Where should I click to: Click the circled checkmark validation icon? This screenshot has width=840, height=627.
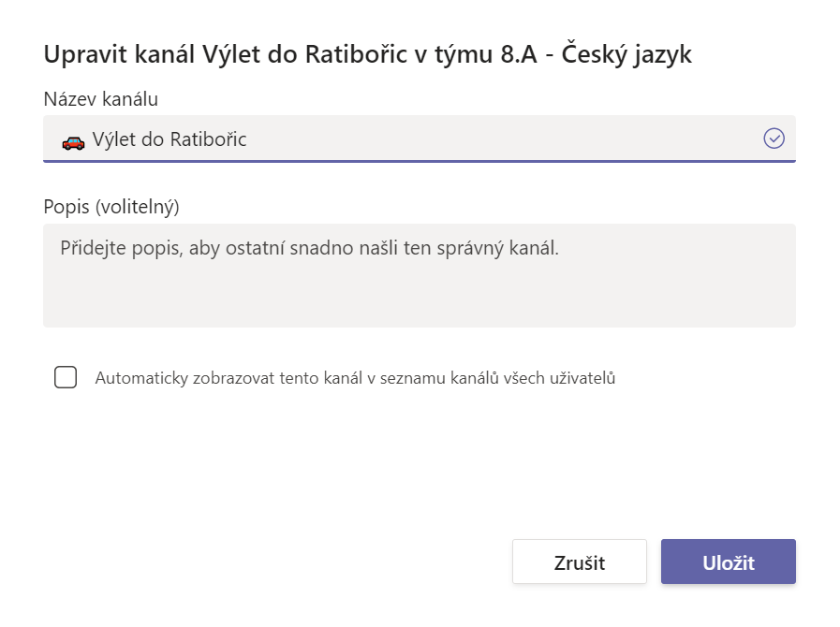pos(774,139)
